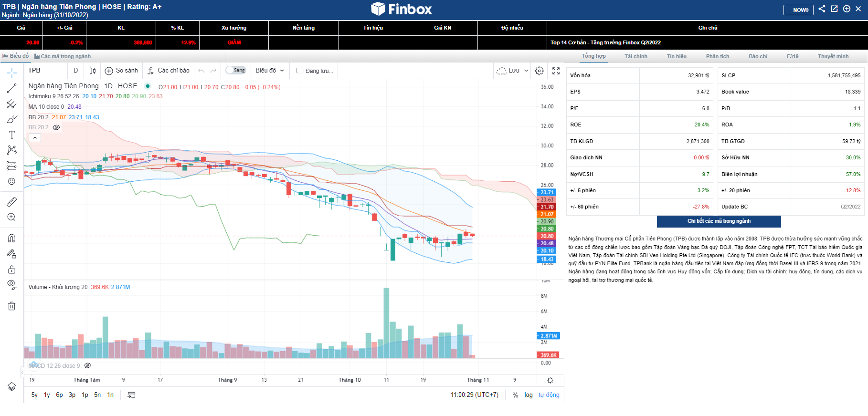Toggle tự động auto scale
Viewport: 868px width, 416px height.
click(x=549, y=395)
